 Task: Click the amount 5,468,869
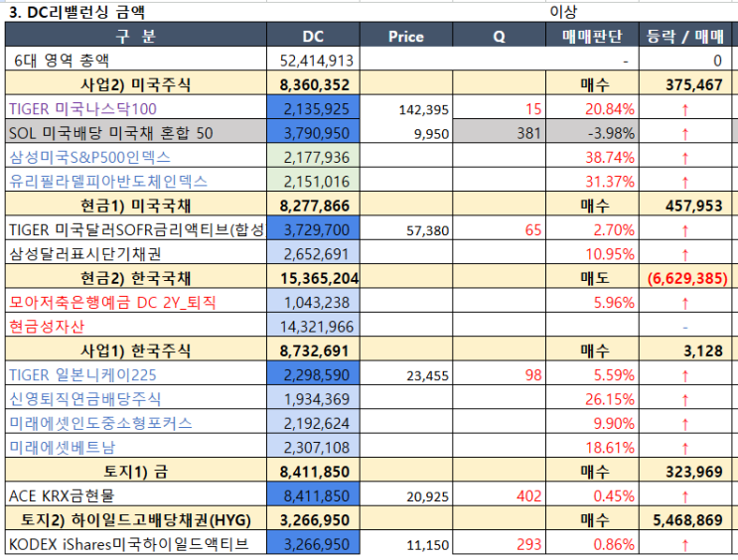685,519
